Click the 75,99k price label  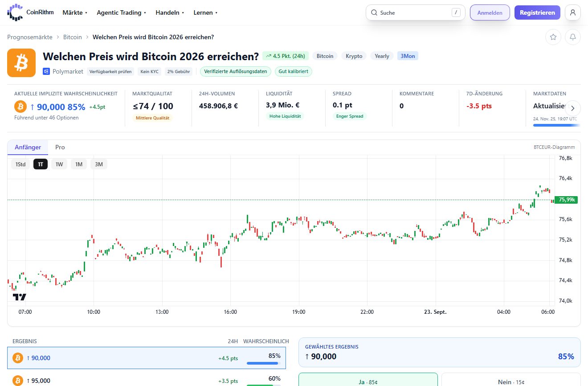(x=566, y=200)
